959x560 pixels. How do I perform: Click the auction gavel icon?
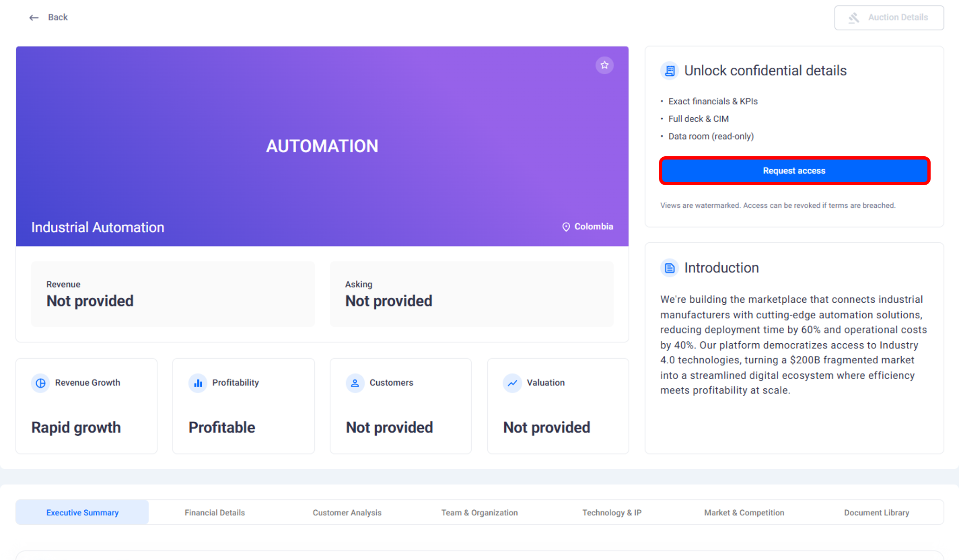[853, 18]
